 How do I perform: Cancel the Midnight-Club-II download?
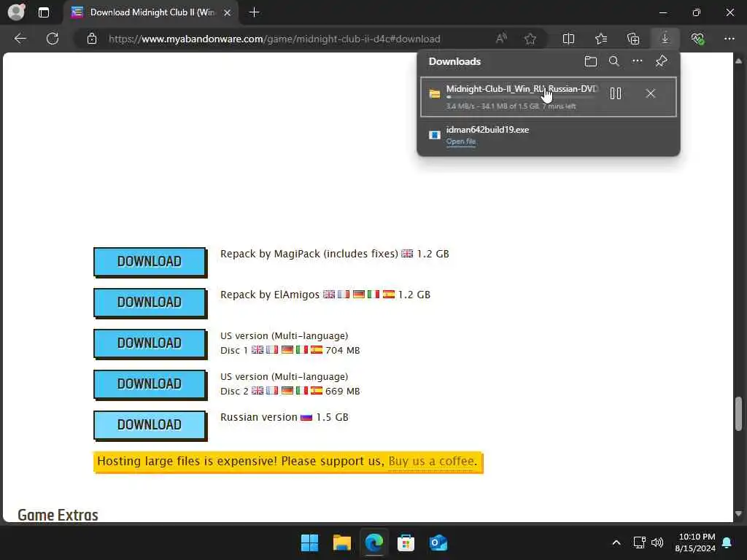point(651,94)
